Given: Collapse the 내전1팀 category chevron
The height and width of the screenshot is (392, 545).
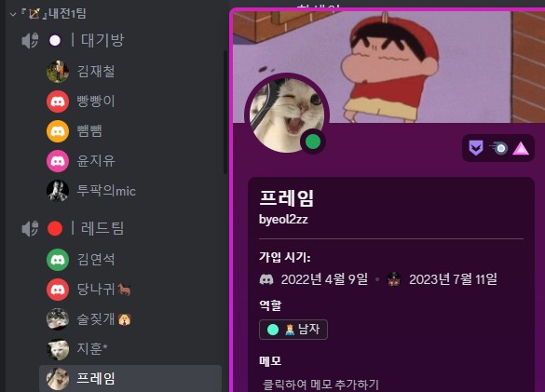Looking at the screenshot, I should click(x=13, y=14).
